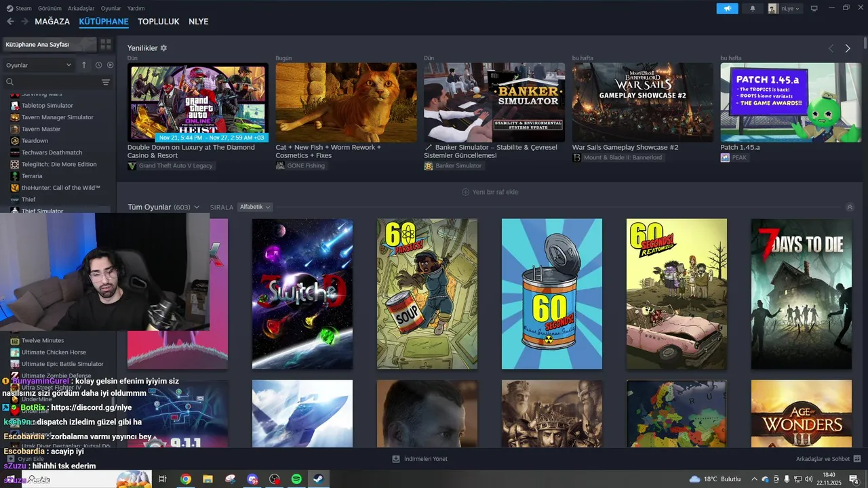Image resolution: width=868 pixels, height=488 pixels.
Task: Open File Explorer from the taskbar
Action: click(208, 479)
